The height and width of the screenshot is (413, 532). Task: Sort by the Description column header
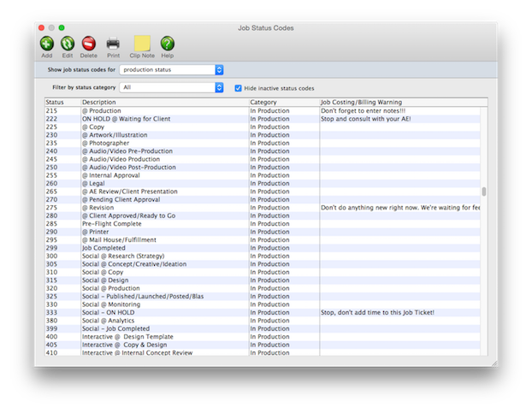(163, 103)
